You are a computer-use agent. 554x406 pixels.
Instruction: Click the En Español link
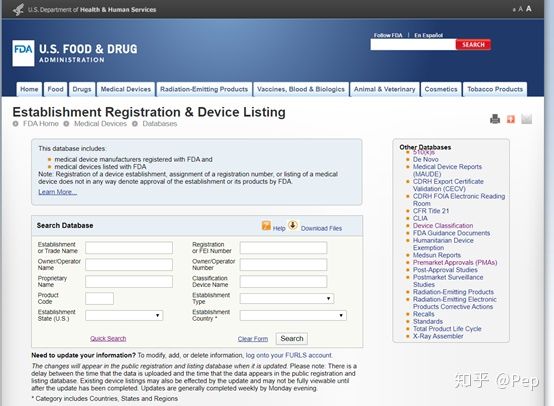(x=428, y=35)
